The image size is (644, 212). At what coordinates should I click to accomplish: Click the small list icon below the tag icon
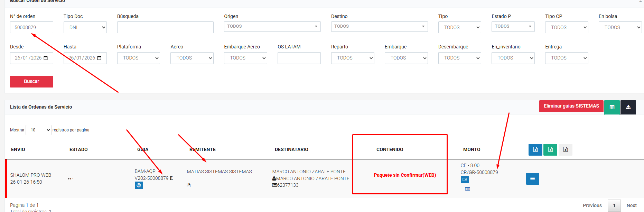coord(467,189)
